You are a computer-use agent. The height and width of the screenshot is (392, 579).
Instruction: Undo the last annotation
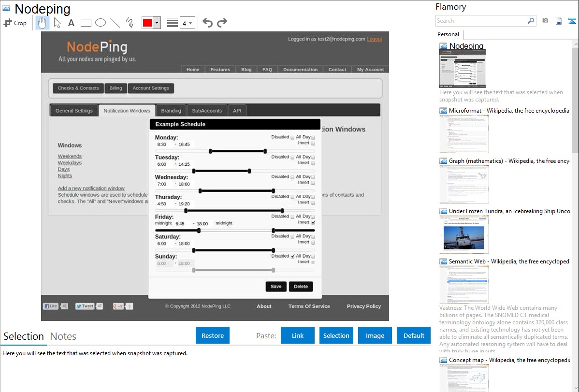tap(207, 23)
